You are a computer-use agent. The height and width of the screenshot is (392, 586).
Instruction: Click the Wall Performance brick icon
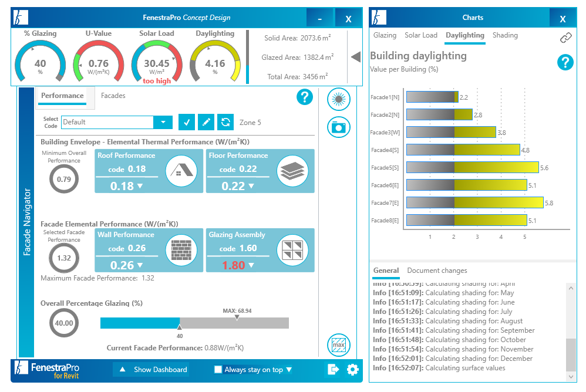[181, 250]
